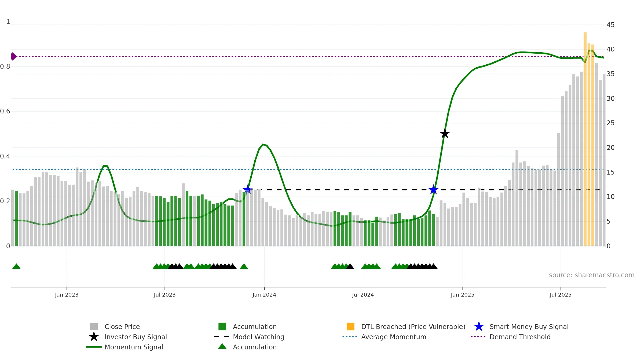Click the purple diamond Demand Threshold marker
Screen dimensions: 644x362
13,56
